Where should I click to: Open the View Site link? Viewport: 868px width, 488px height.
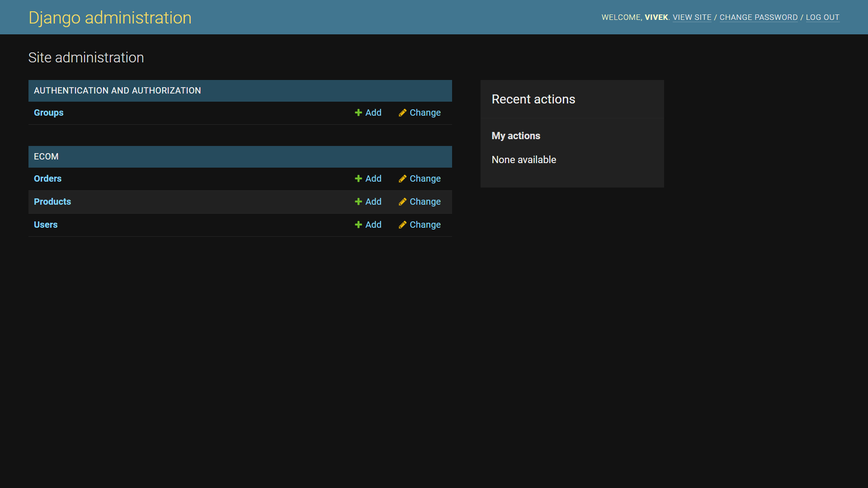click(x=692, y=17)
